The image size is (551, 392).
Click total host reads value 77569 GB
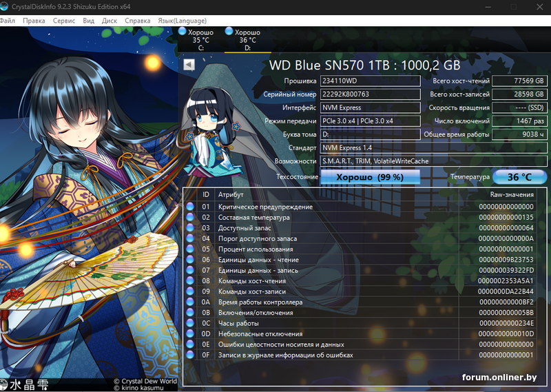[x=519, y=81]
